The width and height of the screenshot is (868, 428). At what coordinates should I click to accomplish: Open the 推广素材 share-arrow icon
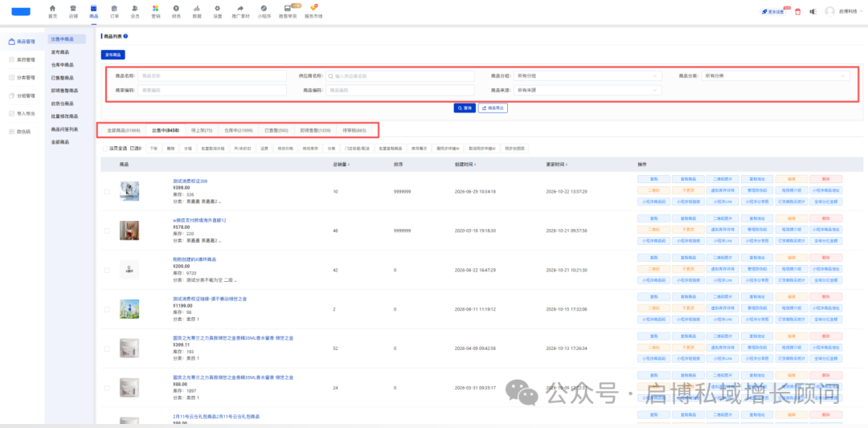click(241, 8)
